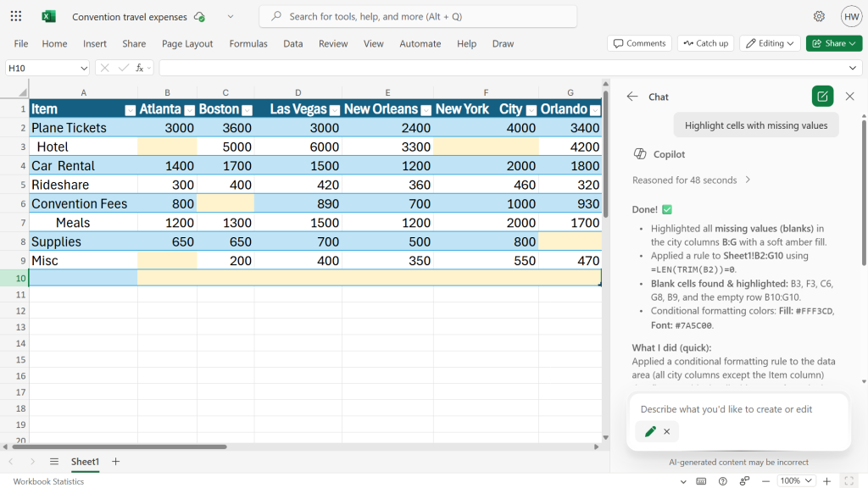This screenshot has width=868, height=488.
Task: Click Zoom In plus control
Action: [x=826, y=480]
